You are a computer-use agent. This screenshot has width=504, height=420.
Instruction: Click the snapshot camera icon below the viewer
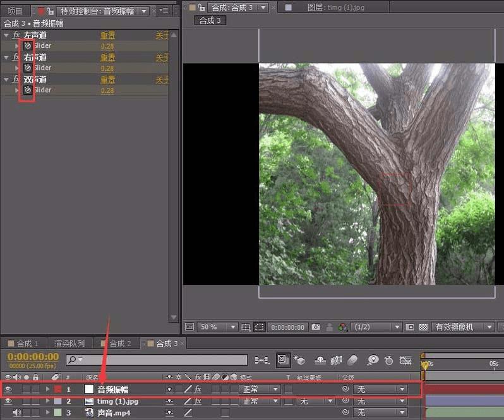pyautogui.click(x=315, y=327)
